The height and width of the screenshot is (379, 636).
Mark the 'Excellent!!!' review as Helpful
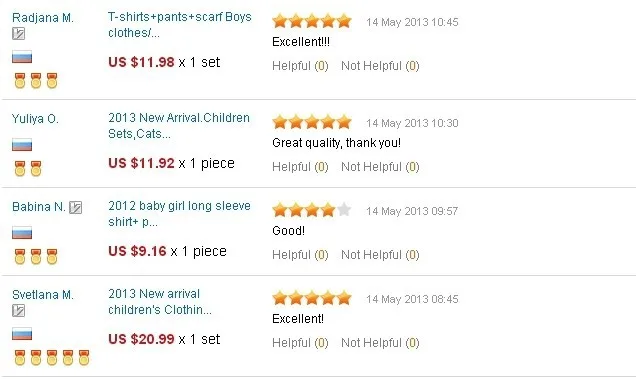[300, 66]
